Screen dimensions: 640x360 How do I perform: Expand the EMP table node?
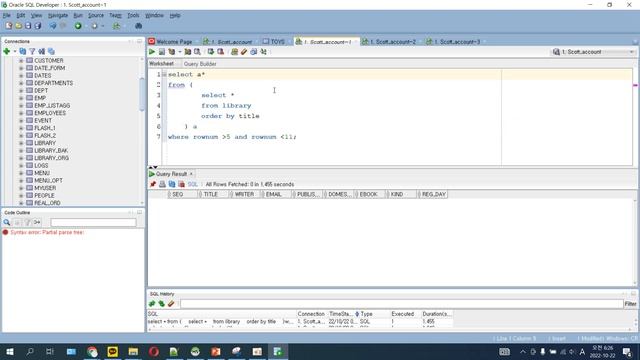click(21, 98)
